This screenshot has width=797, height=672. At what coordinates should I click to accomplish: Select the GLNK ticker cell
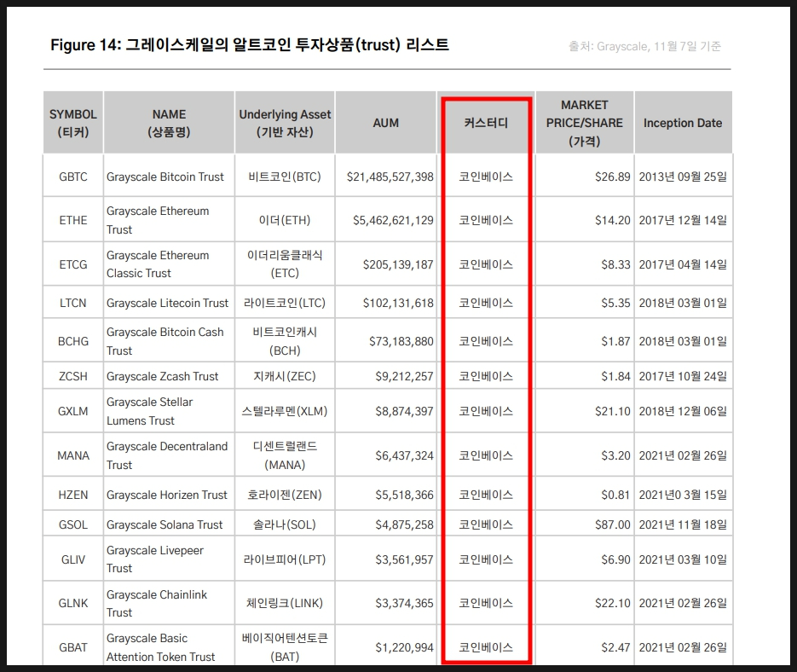[73, 603]
